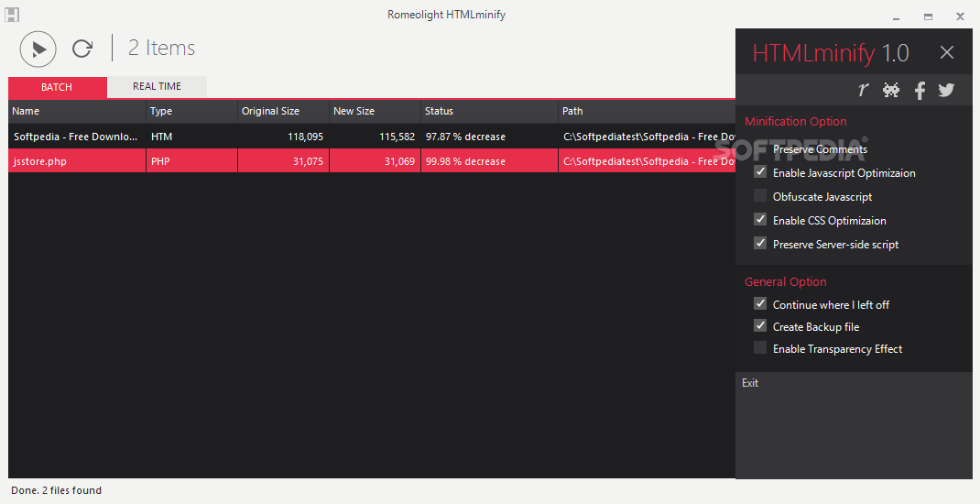
Task: Click 'Done. 2 files found' status text
Action: pos(56,490)
